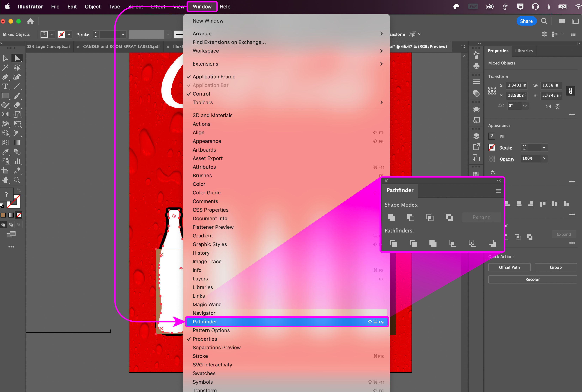This screenshot has width=582, height=392.
Task: Switch to the Libraries tab
Action: coord(524,51)
